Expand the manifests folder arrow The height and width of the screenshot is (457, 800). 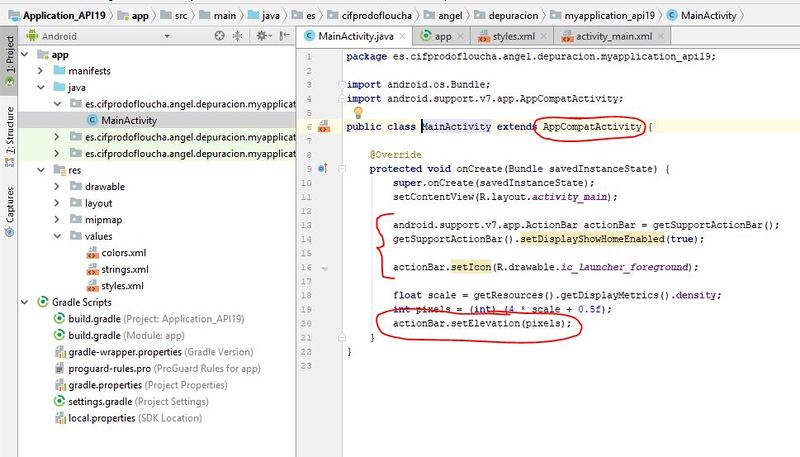pyautogui.click(x=40, y=71)
